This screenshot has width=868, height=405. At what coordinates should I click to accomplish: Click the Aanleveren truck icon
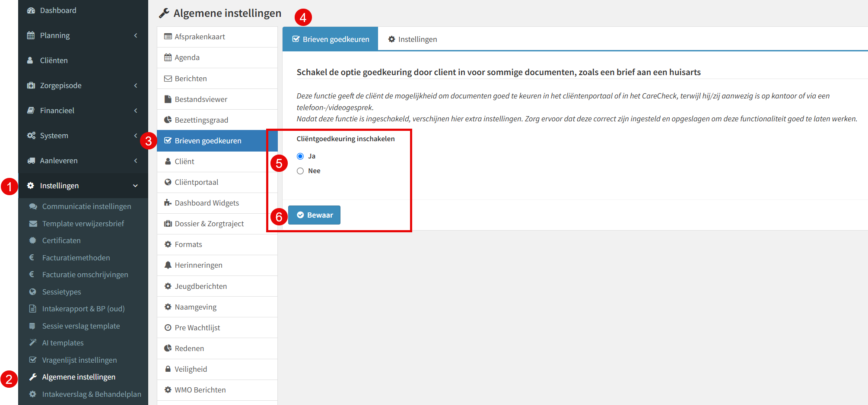[x=31, y=161]
